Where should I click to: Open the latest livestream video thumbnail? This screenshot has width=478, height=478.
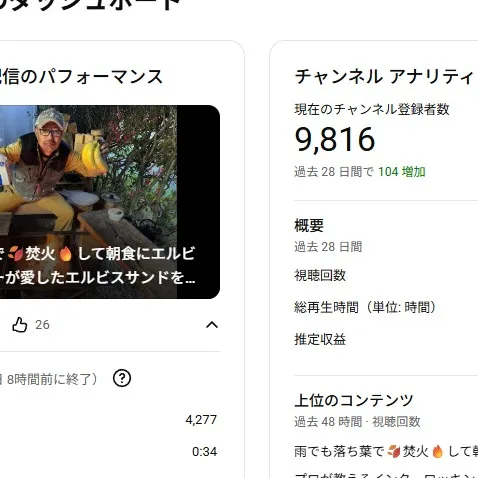pos(110,202)
